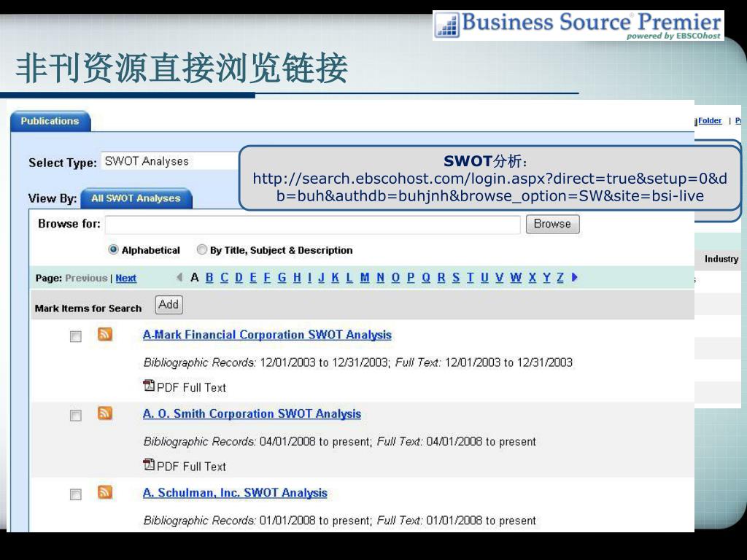Viewport: 747px width, 560px height.
Task: Jump to letter N in alphabet index
Action: pyautogui.click(x=380, y=278)
